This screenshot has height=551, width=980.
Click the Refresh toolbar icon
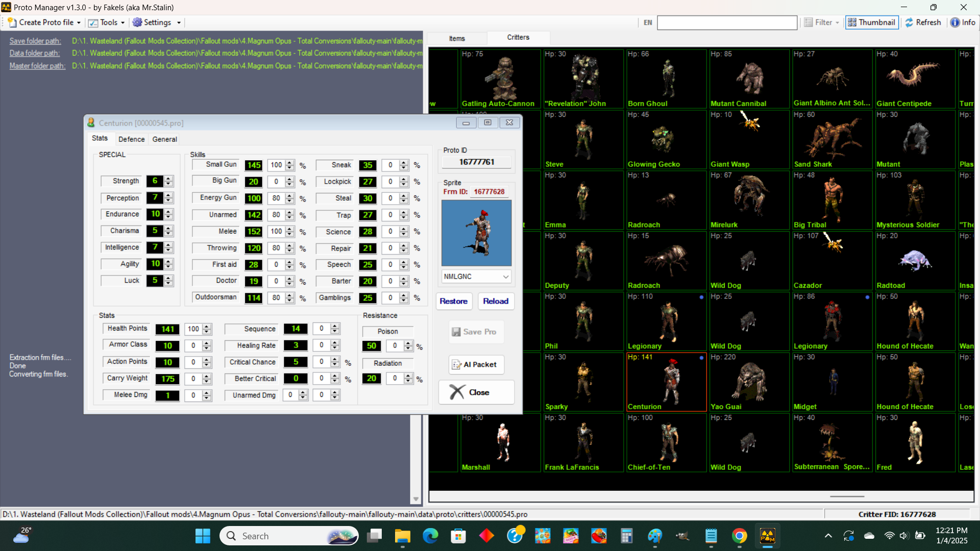[923, 22]
